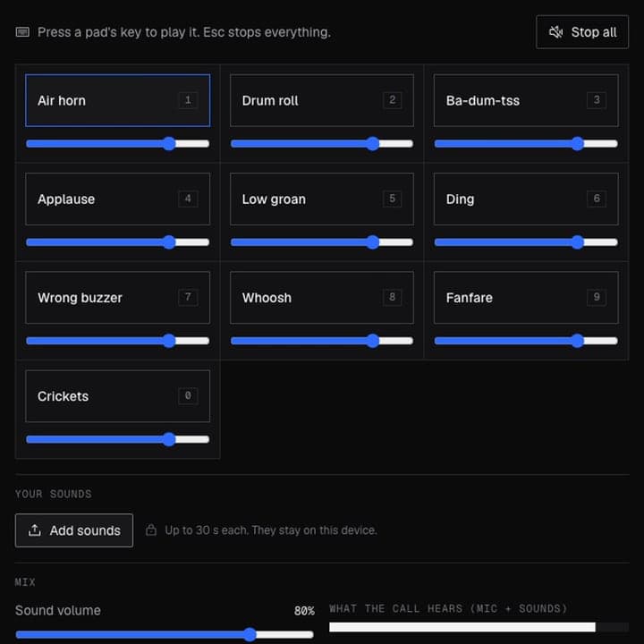Click the Sound volume label

click(58, 610)
